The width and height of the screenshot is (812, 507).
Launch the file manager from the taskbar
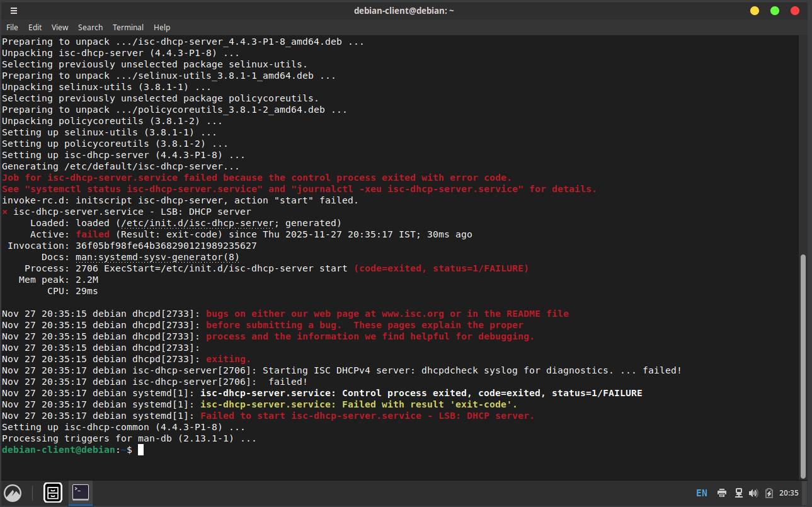point(53,493)
